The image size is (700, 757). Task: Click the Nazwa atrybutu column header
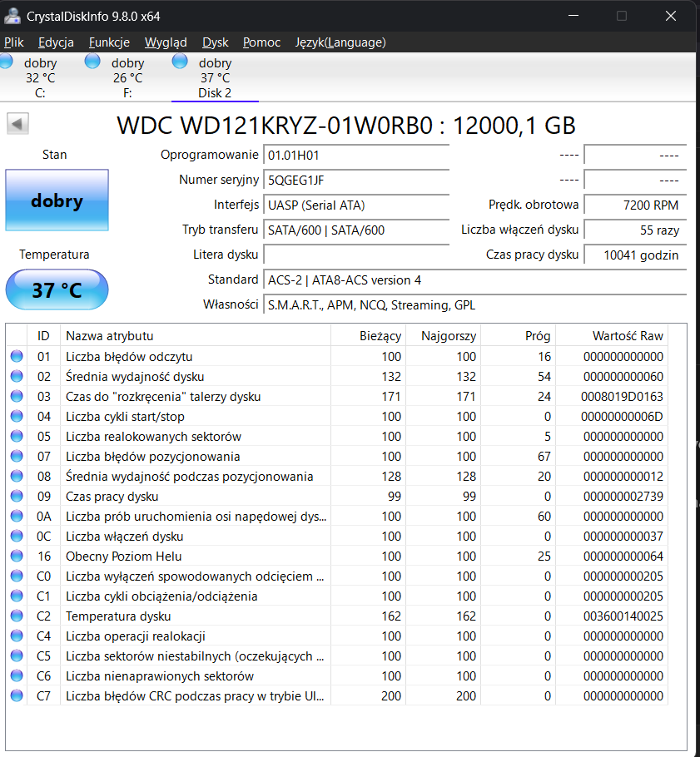pyautogui.click(x=195, y=335)
